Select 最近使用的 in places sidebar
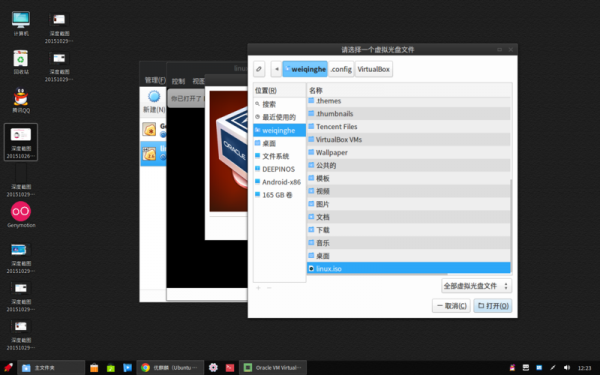The height and width of the screenshot is (375, 600). tap(279, 117)
